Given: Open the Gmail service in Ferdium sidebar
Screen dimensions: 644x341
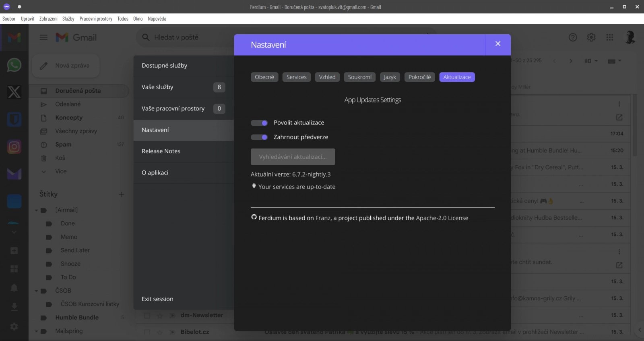Looking at the screenshot, I should (14, 37).
